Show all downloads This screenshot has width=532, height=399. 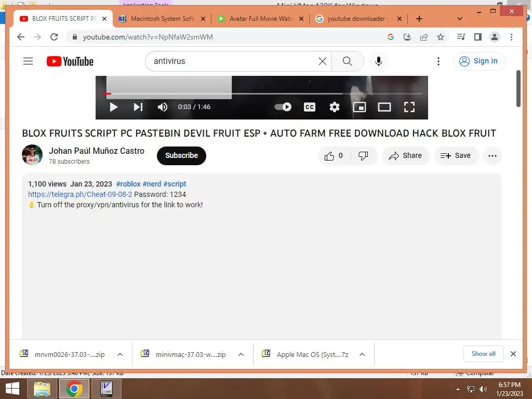(484, 354)
